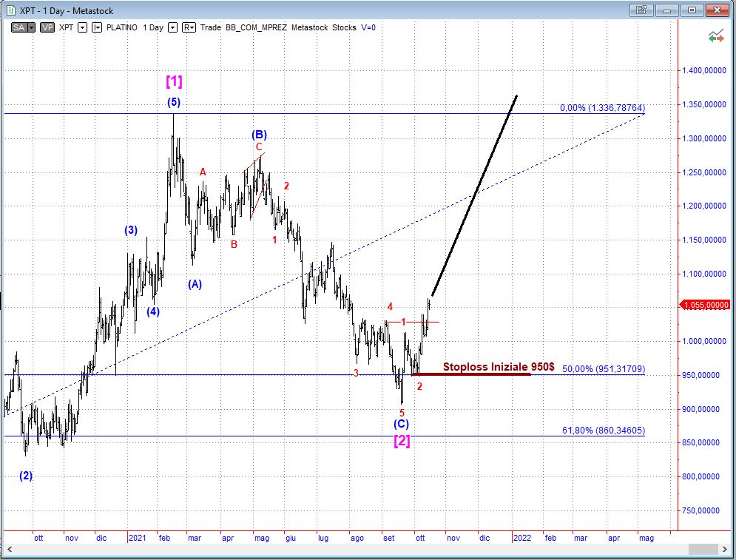The width and height of the screenshot is (736, 560).
Task: Click the 2022 year marker on time axis
Action: [522, 538]
